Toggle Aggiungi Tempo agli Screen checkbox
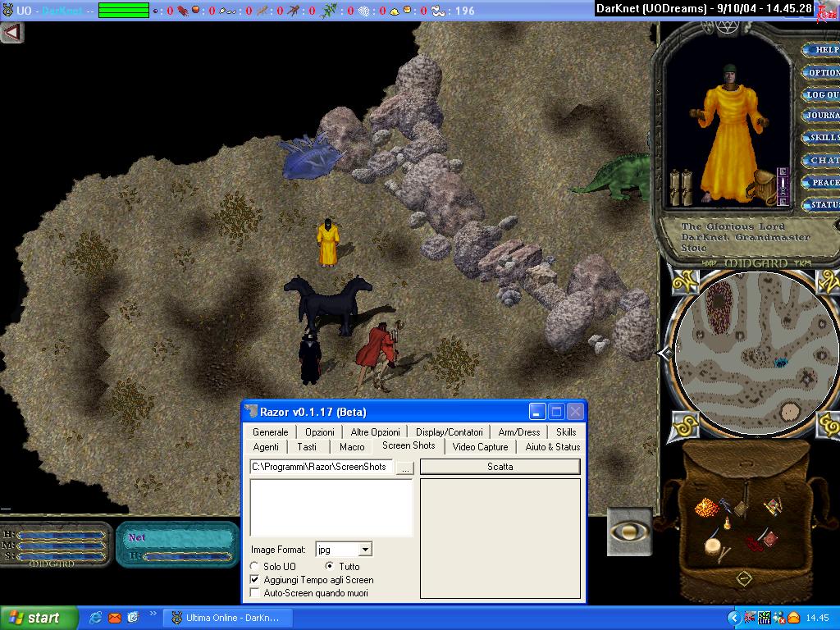 pyautogui.click(x=255, y=580)
